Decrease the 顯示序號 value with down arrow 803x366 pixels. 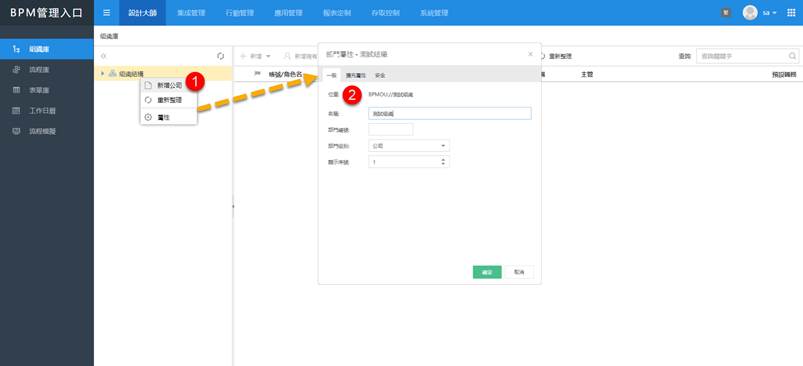443,164
